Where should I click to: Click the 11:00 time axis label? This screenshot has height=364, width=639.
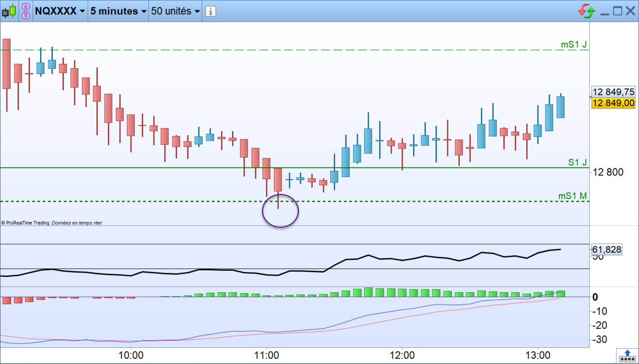266,355
